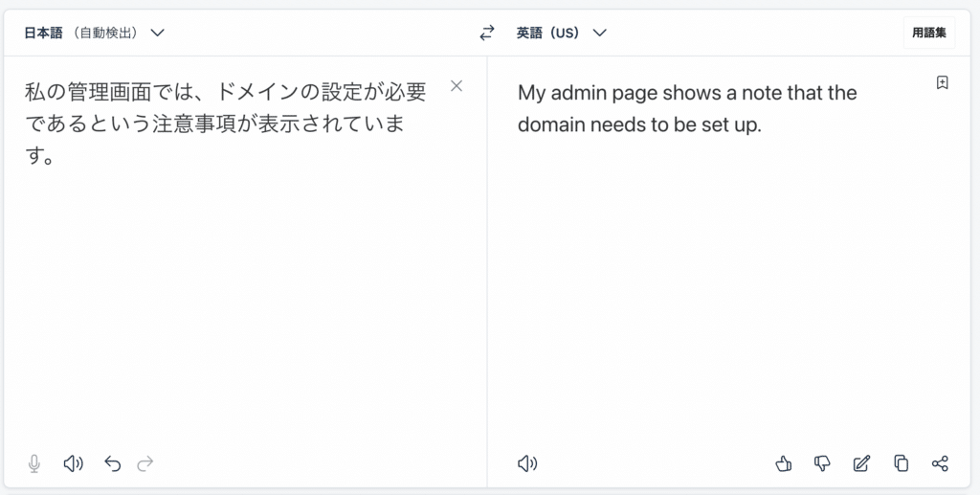Click the microphone dictation icon

(34, 463)
